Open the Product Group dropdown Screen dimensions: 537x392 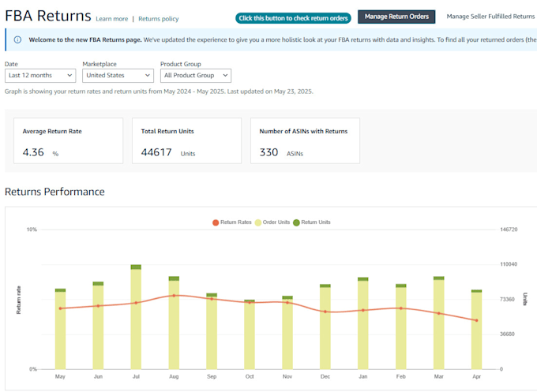196,76
